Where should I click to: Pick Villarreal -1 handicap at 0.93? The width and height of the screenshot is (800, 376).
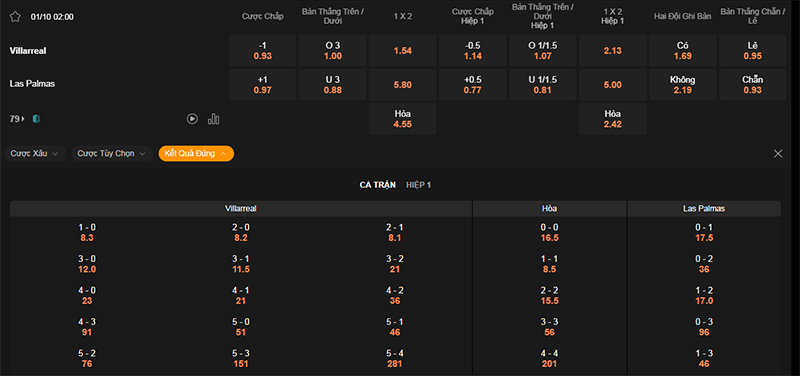[x=263, y=51]
